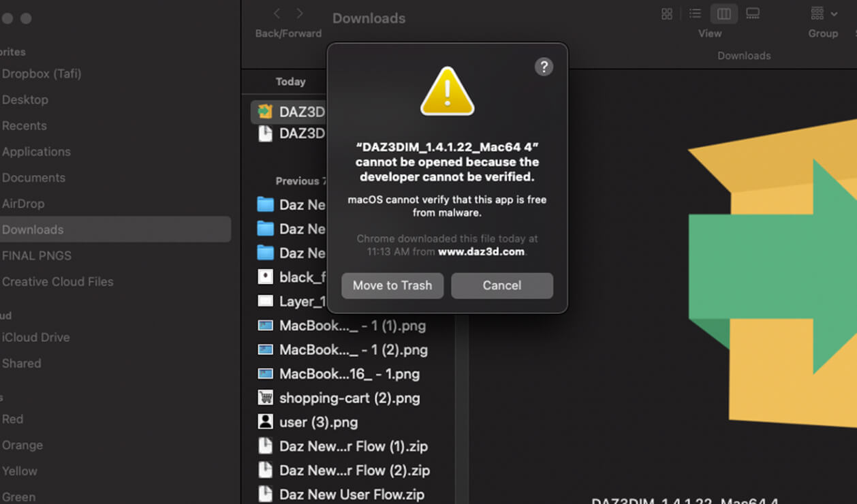Click Move to Trash in the dialog
This screenshot has width=857, height=504.
tap(392, 285)
